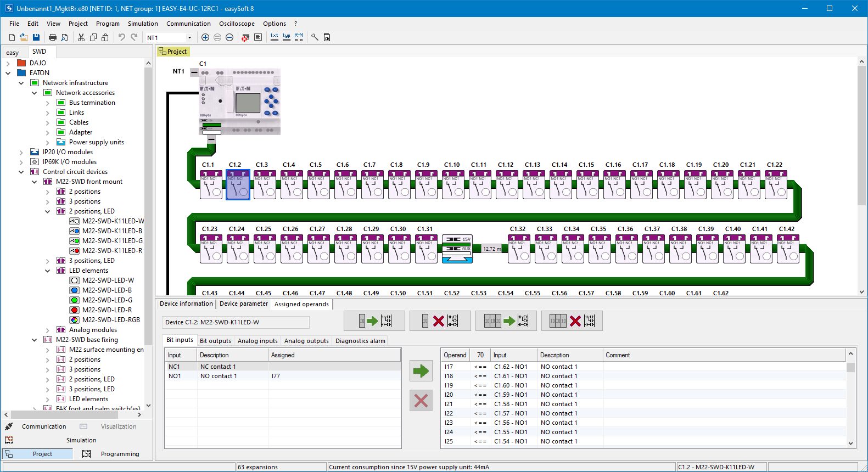Expand the 3 positions, LED node under front mount
The image size is (868, 472).
tap(47, 261)
